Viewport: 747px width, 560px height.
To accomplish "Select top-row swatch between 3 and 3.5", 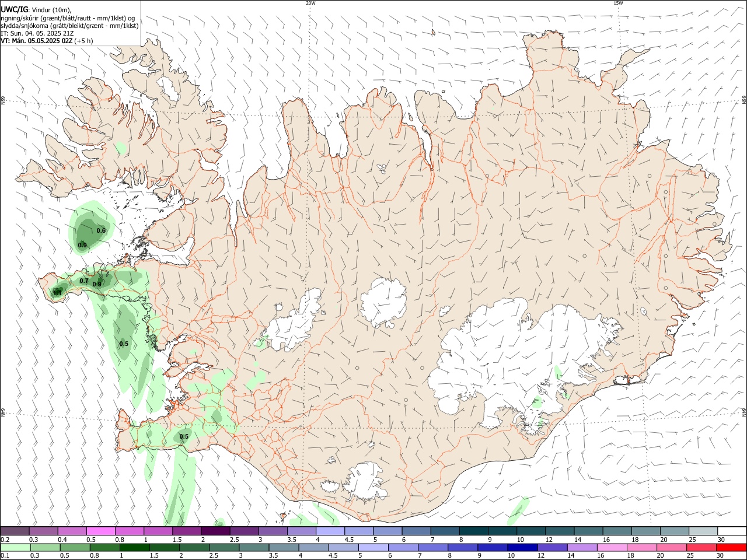I will (x=274, y=531).
